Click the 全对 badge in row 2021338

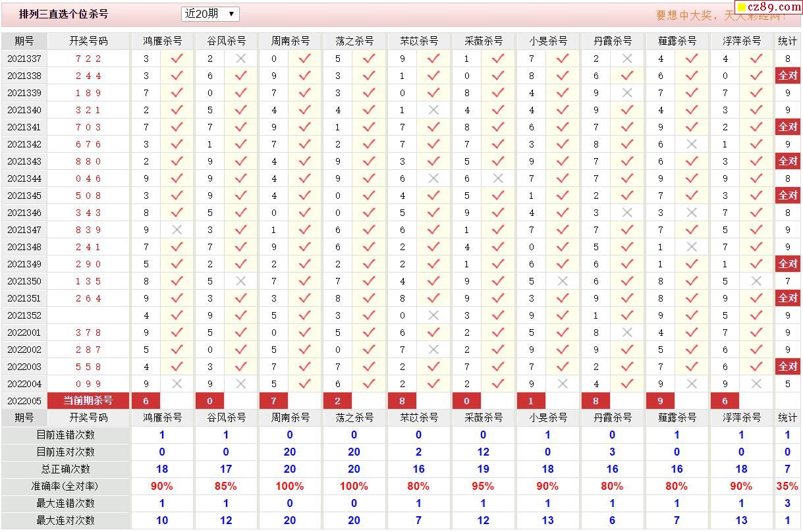point(787,76)
